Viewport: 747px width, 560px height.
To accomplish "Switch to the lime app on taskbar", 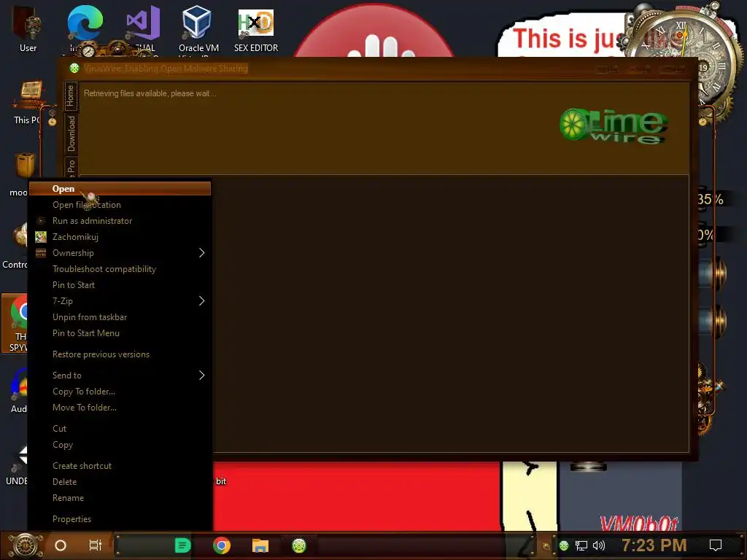I will click(x=299, y=545).
